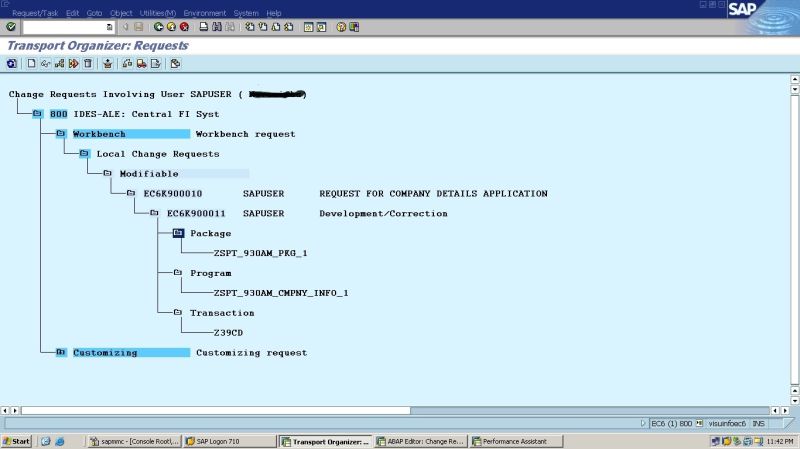Collapse the Package folder node
Viewport: 800px width, 449px height.
point(178,233)
